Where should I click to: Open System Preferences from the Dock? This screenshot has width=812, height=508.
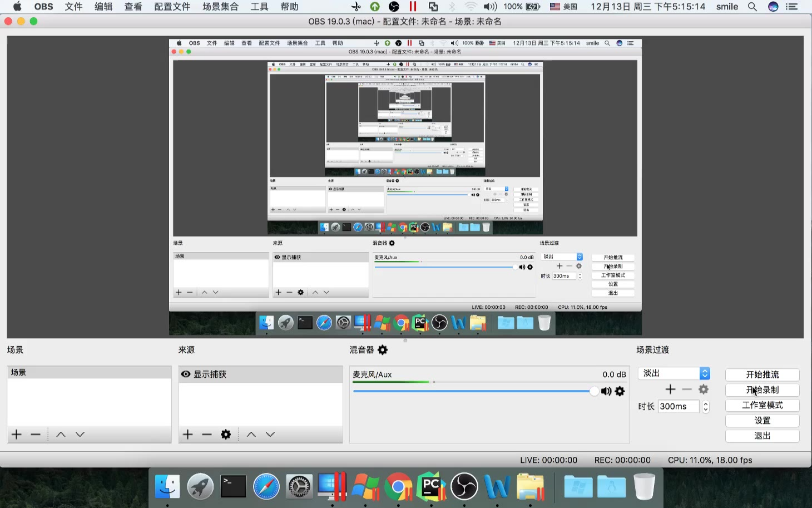(x=299, y=487)
